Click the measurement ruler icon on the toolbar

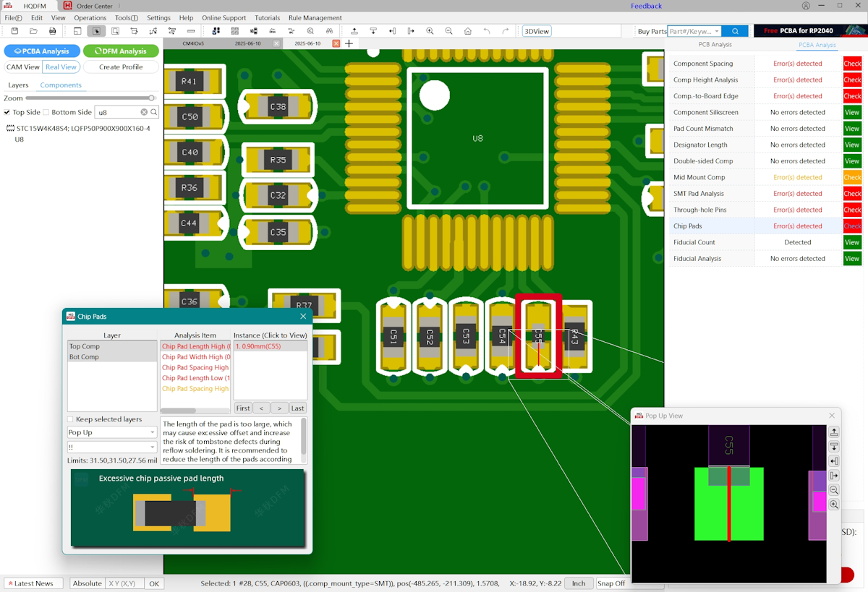pyautogui.click(x=190, y=31)
